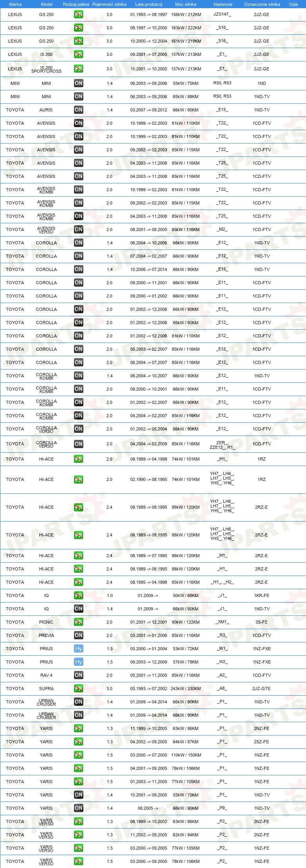The image size is (306, 868).
Task: Click the diesel ON icon in PREVIA row
Action: point(79,635)
